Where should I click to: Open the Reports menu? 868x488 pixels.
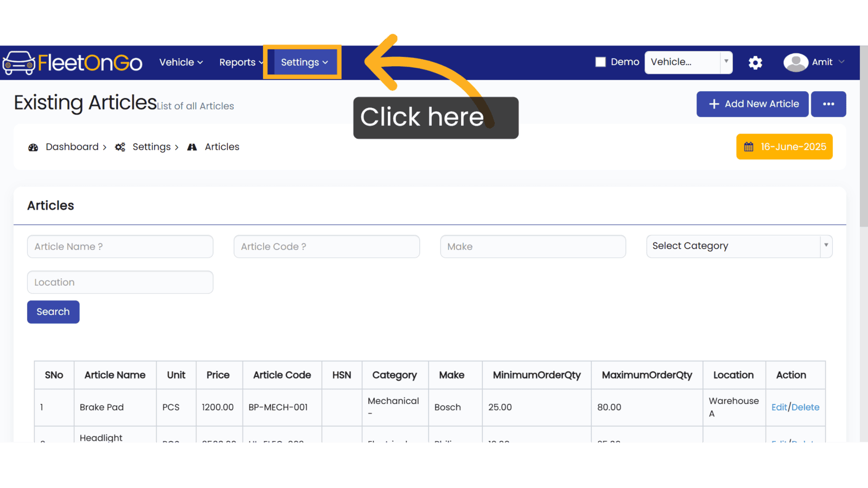(x=241, y=62)
